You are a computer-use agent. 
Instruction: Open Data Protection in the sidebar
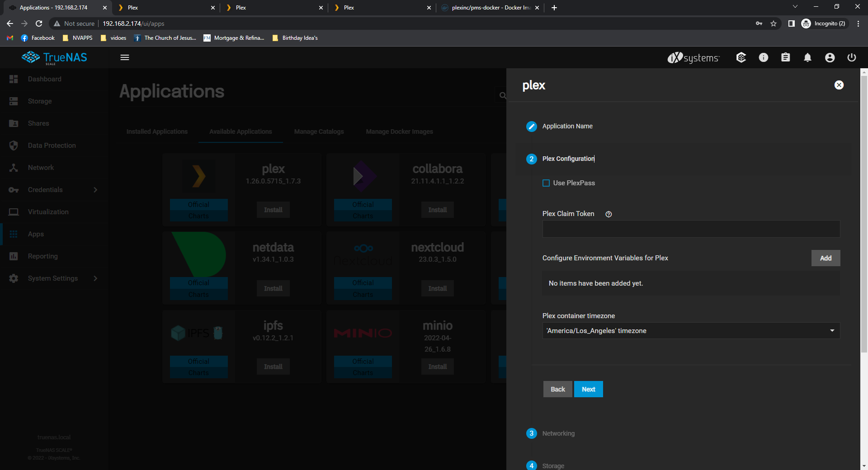54,146
